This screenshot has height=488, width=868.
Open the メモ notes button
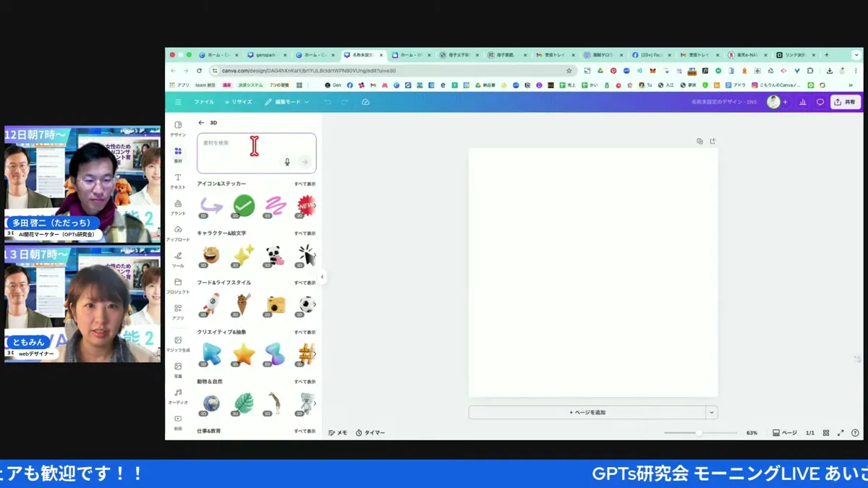coord(338,432)
